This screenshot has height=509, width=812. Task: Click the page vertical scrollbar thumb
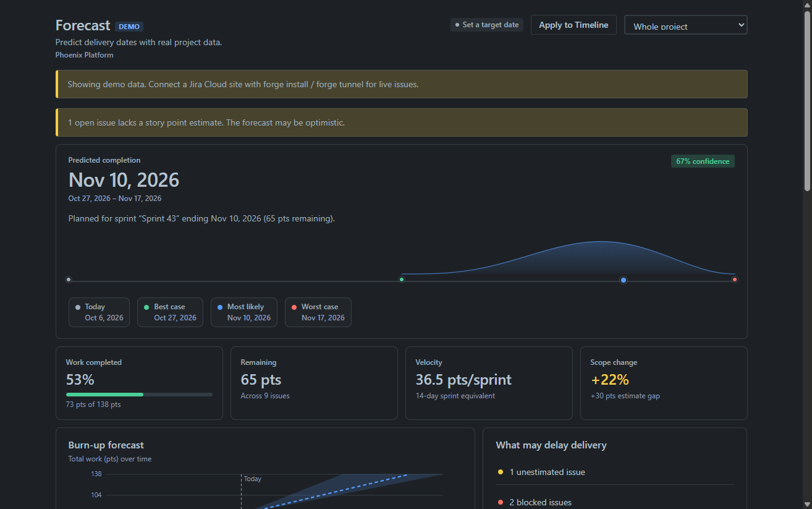[807, 102]
